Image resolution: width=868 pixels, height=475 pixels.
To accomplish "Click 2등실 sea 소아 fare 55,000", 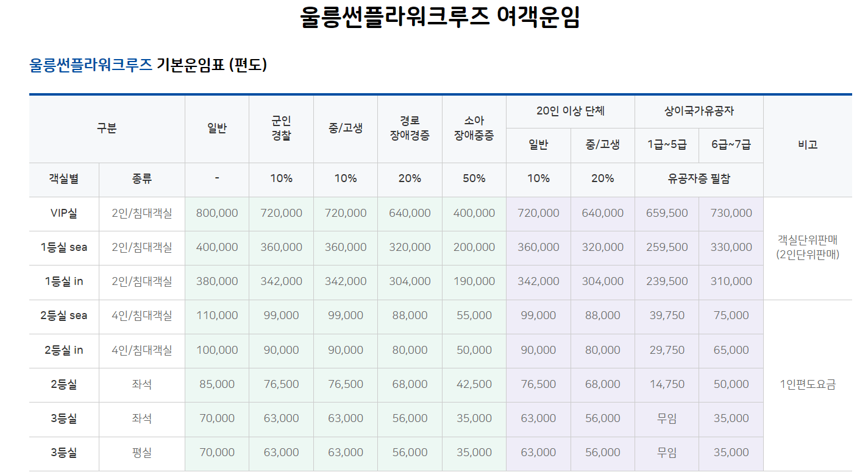I will point(474,315).
